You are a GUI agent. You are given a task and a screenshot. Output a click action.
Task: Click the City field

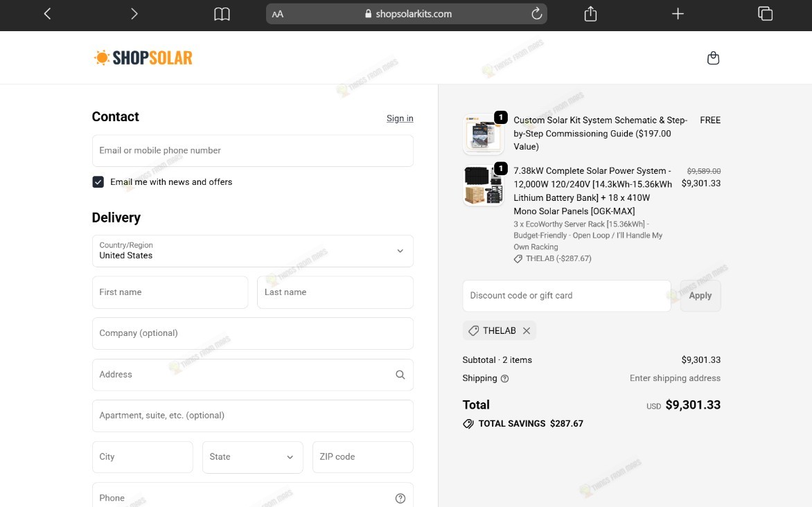click(143, 456)
